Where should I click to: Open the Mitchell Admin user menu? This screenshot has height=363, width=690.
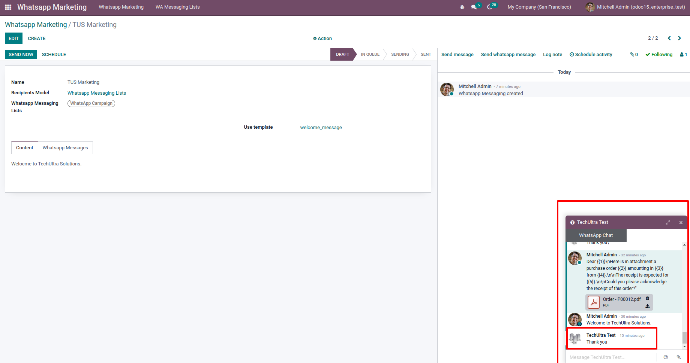[636, 7]
